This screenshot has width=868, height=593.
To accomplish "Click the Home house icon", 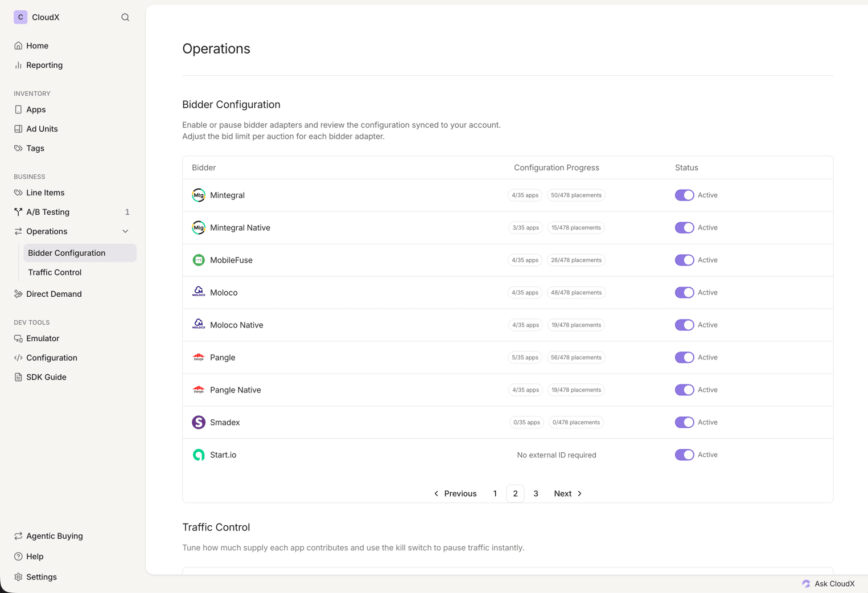I will pyautogui.click(x=18, y=46).
